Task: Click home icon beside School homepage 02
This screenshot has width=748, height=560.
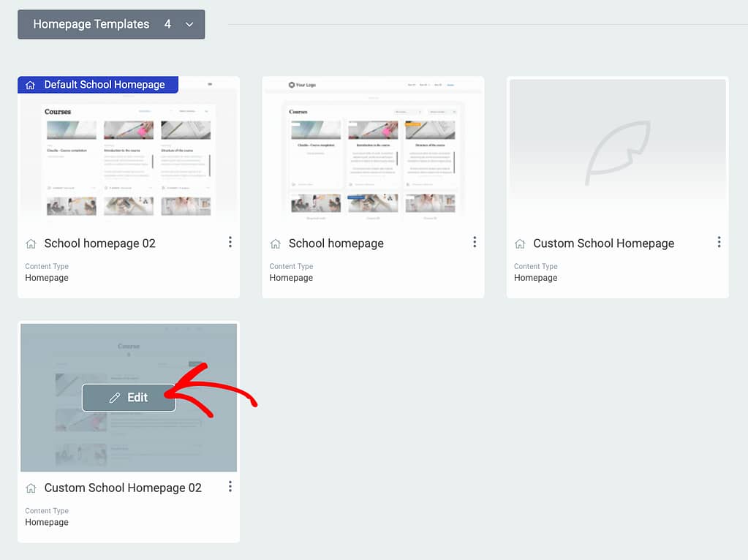Action: (x=31, y=244)
